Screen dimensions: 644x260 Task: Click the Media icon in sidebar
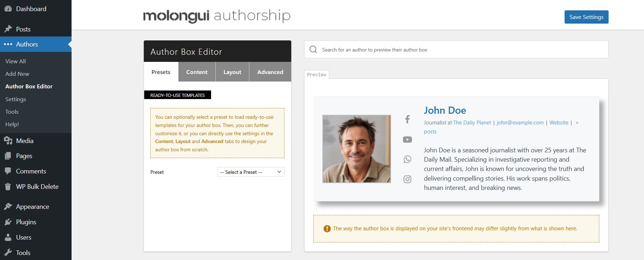(x=8, y=141)
